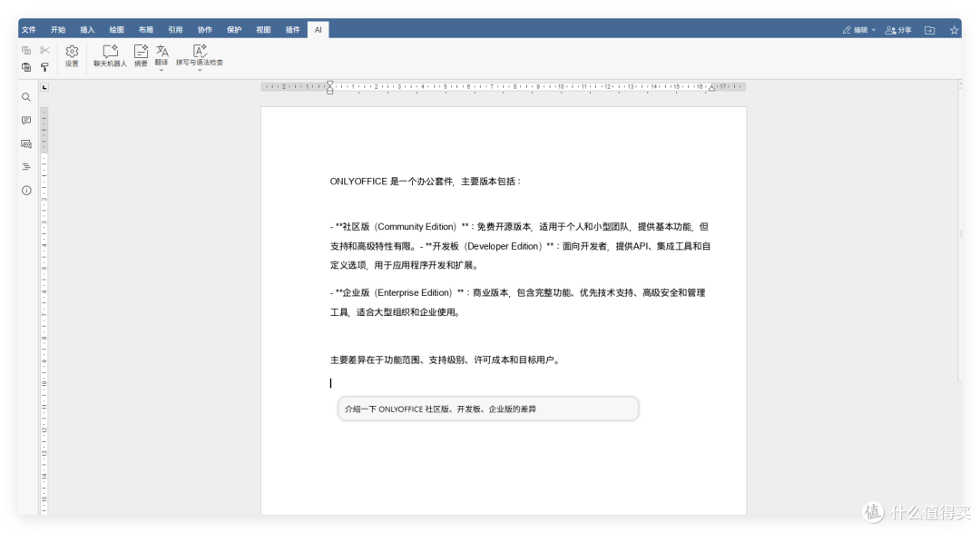980x533 pixels.
Task: Click the tab stop selector at ruler corner
Action: [44, 87]
